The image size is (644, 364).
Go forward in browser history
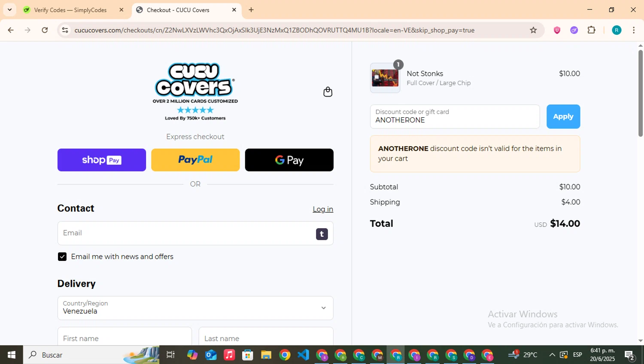point(28,30)
